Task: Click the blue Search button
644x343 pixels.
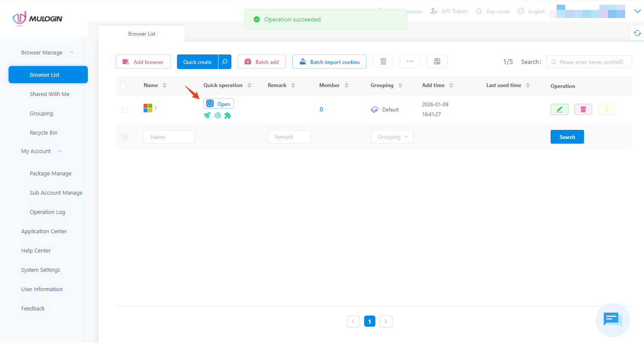Action: 567,137
